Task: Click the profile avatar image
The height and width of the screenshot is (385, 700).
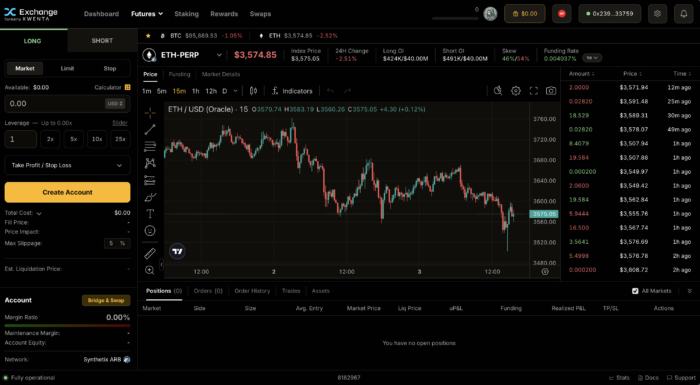Action: click(490, 14)
